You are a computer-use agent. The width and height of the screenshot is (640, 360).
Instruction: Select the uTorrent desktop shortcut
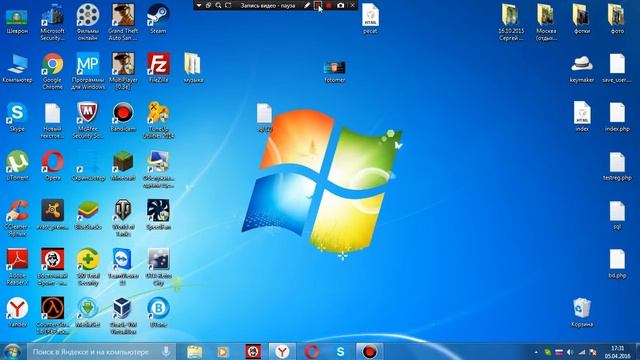[17, 166]
